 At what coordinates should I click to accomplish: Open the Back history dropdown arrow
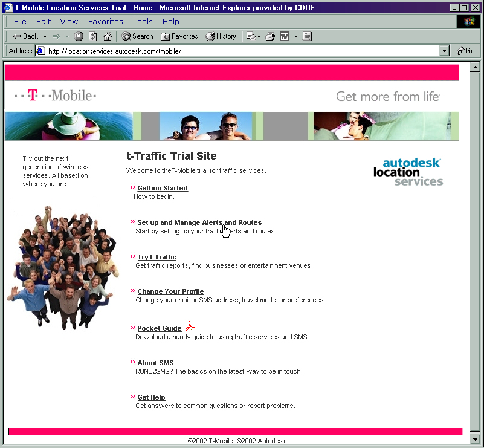coord(45,36)
